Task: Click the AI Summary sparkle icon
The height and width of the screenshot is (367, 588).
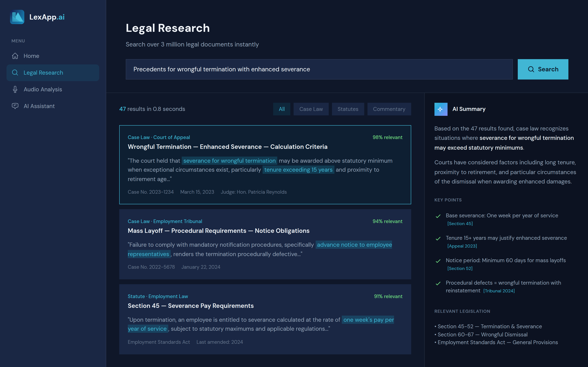Action: coord(441,109)
